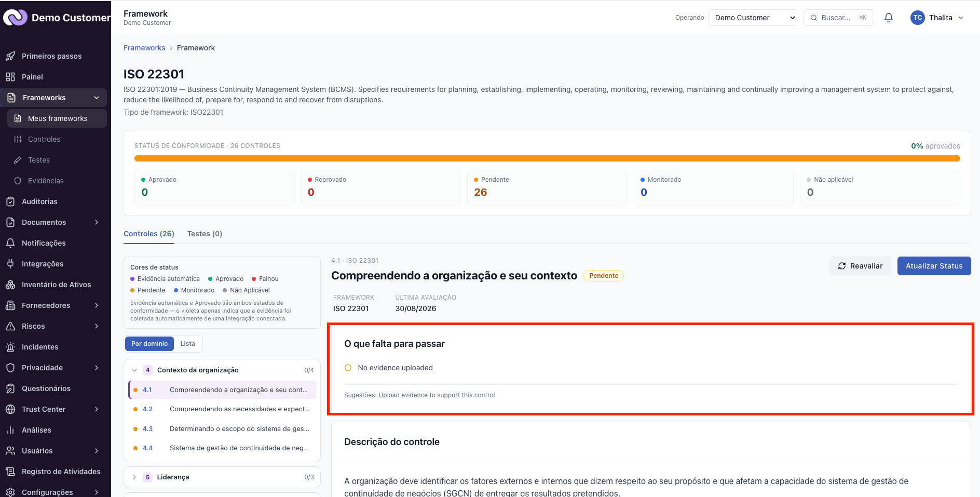Screen dimensions: 980x497
Task: Expand the Riscos submenu chevron
Action: tap(97, 326)
